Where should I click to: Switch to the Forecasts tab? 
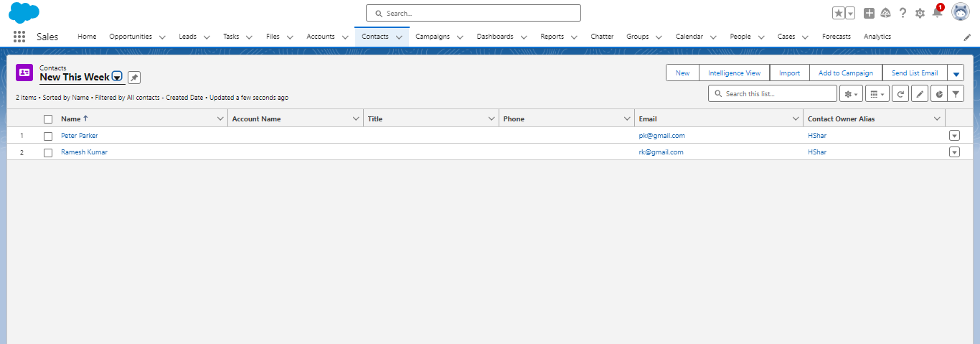836,37
